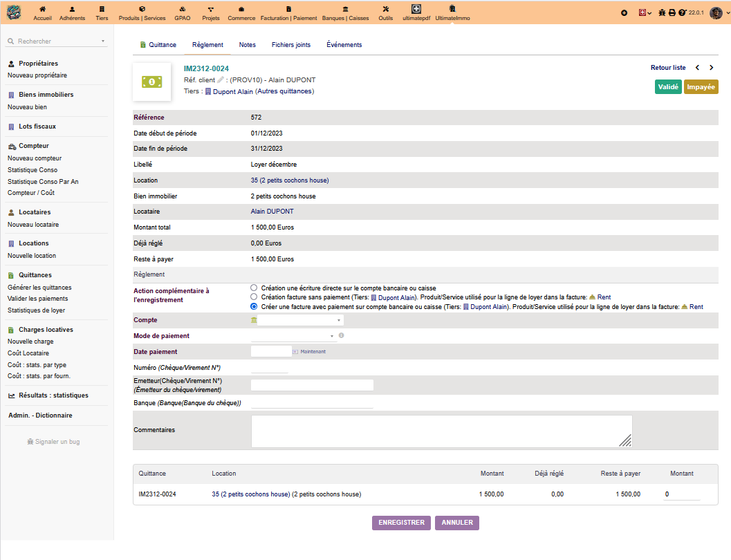Select 'Création facture sans paiement' radio option
Image resolution: width=731 pixels, height=560 pixels.
[254, 297]
